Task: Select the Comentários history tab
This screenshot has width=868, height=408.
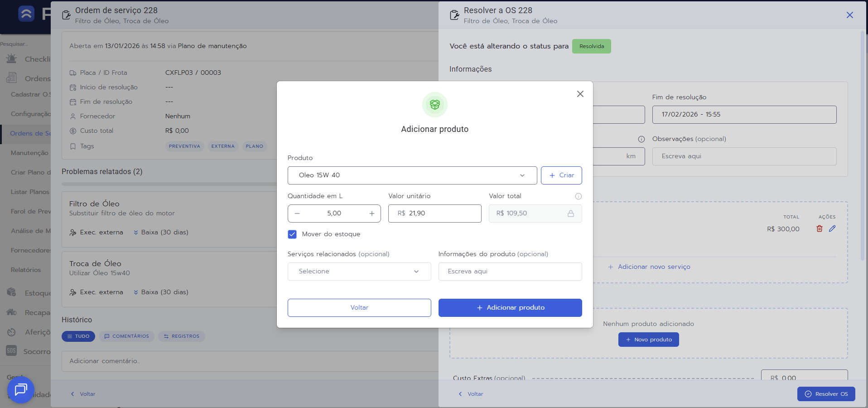Action: (x=126, y=336)
